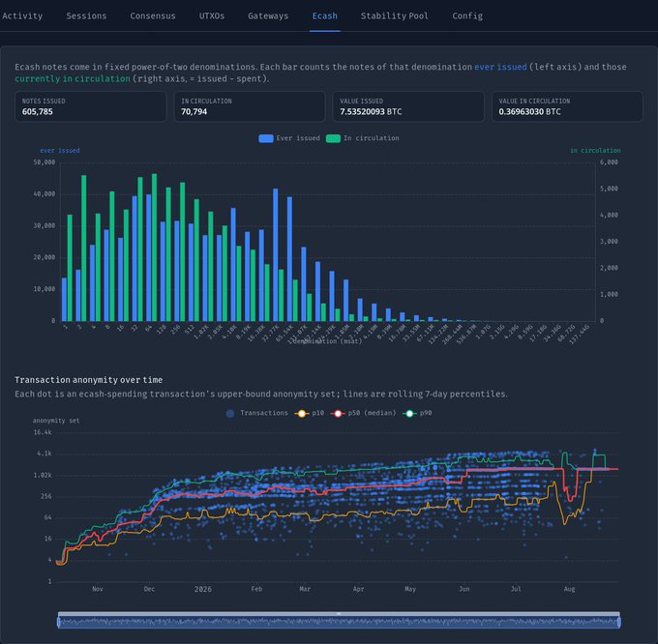Toggle the p90 percentile line legend
Viewport: 658px width, 644px height.
click(x=417, y=414)
